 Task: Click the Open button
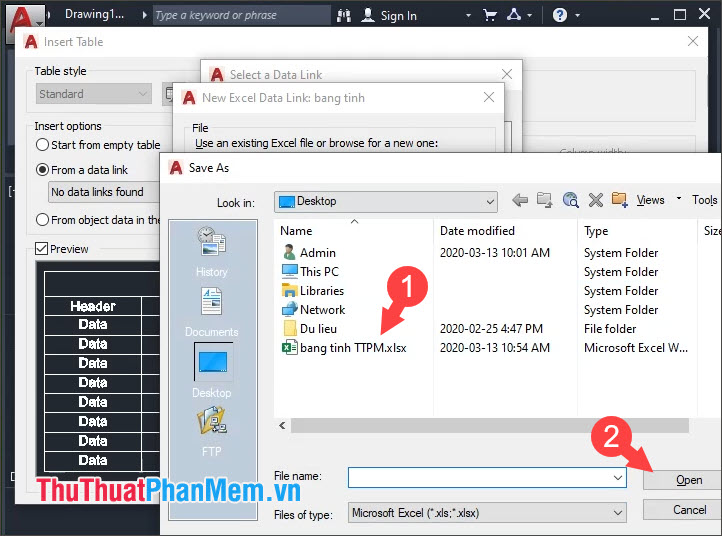683,480
